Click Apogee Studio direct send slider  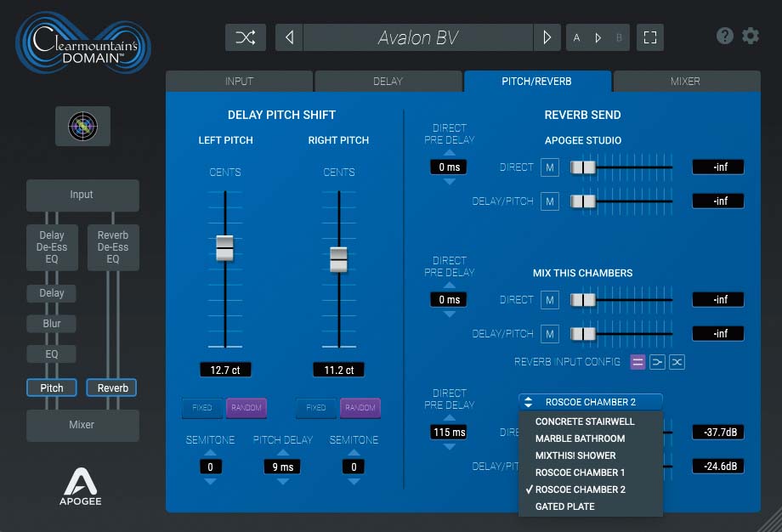(583, 167)
